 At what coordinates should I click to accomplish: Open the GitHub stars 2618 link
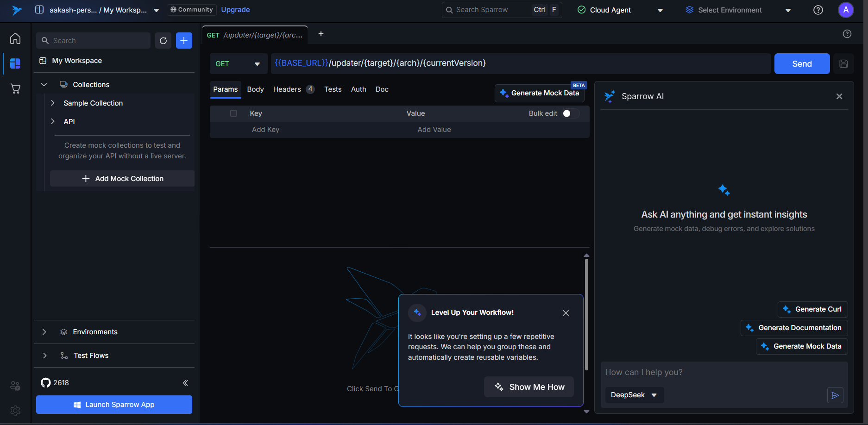pos(55,383)
